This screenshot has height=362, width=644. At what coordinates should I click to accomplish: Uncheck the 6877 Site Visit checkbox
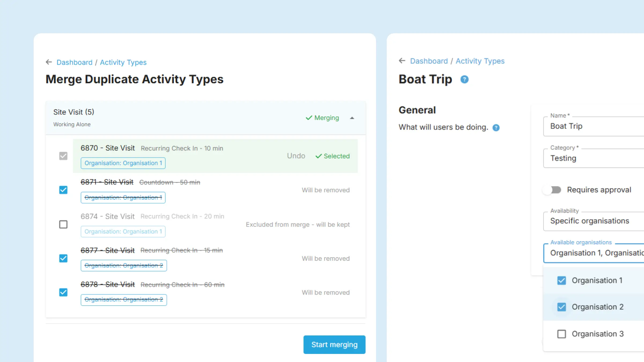(63, 258)
